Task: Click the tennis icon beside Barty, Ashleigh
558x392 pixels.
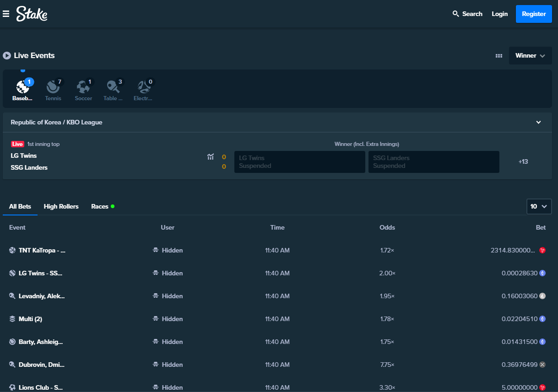Action: [12, 342]
